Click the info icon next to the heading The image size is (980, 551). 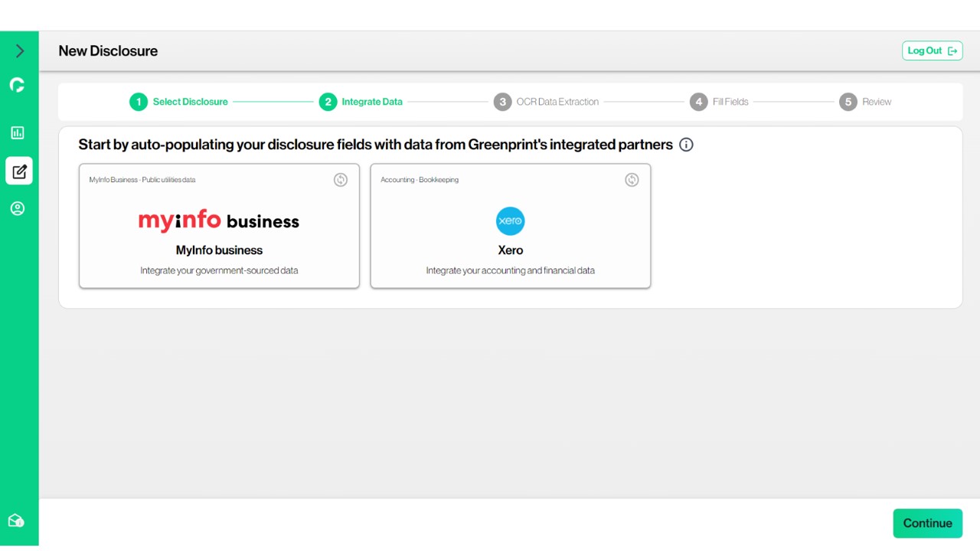[686, 145]
